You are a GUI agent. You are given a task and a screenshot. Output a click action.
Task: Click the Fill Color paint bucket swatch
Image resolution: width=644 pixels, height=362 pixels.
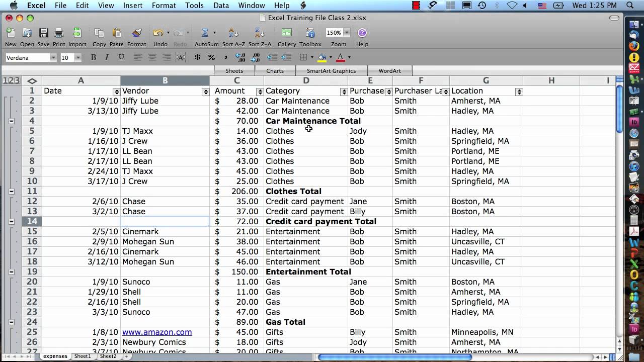[x=322, y=58]
